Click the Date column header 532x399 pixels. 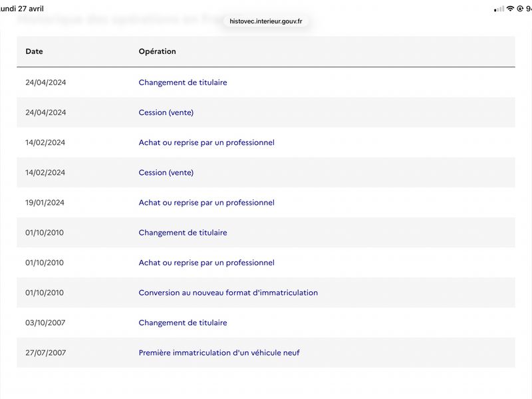tap(34, 51)
